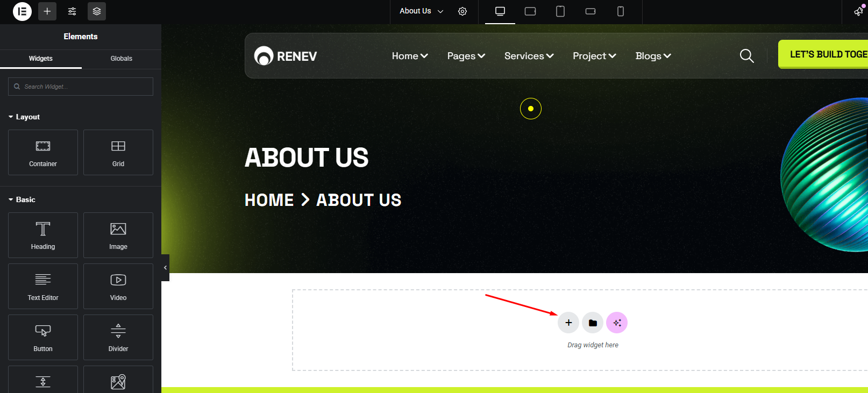Image resolution: width=868 pixels, height=393 pixels.
Task: Select the Video widget
Action: (118, 286)
